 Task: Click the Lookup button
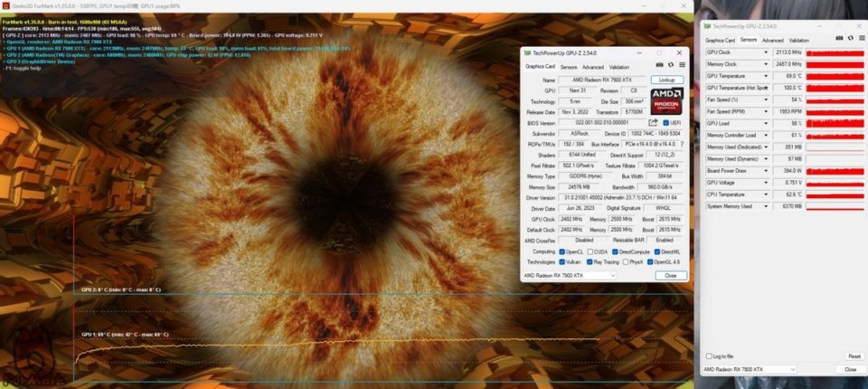667,80
